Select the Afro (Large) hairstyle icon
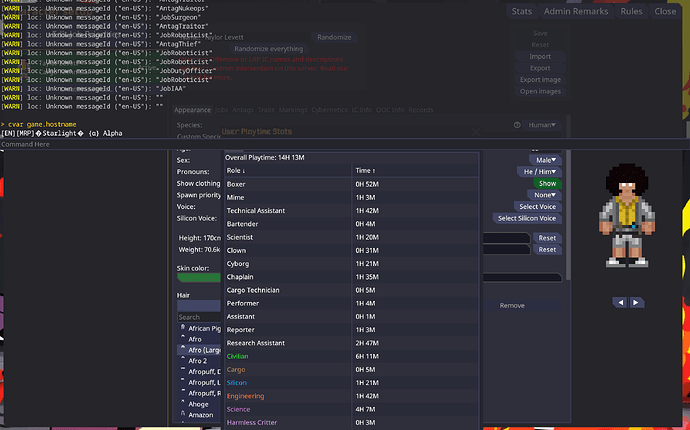 183,349
